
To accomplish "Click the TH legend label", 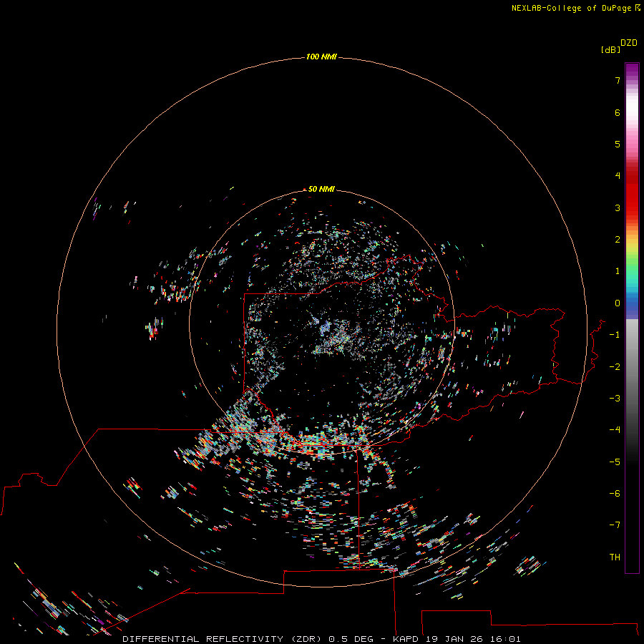I will coord(615,557).
